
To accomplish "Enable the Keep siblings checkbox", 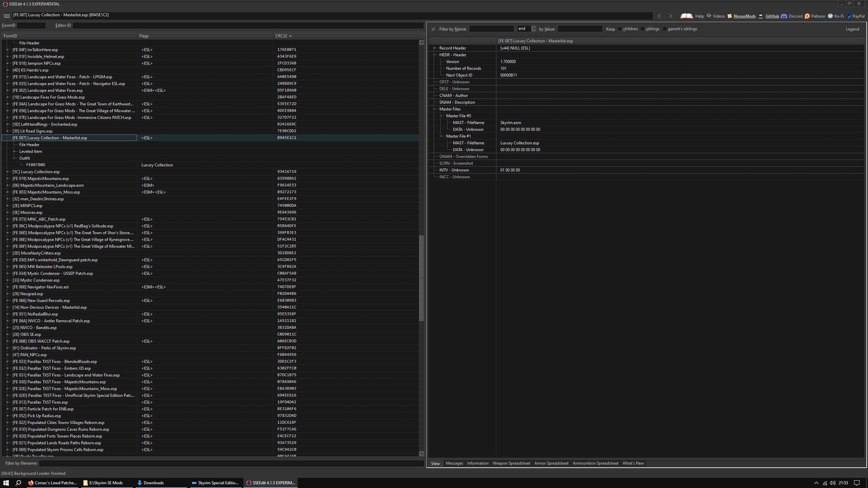I will (x=642, y=29).
